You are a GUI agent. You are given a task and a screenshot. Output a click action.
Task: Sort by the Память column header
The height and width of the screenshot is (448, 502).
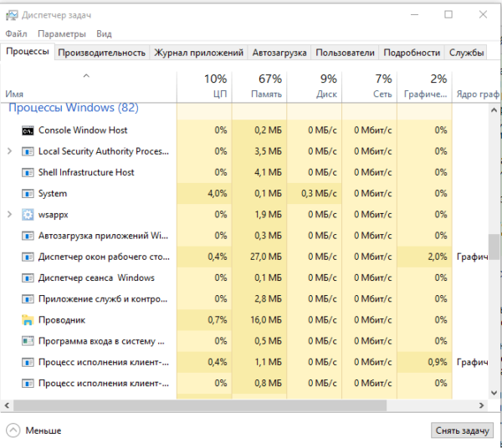point(259,86)
